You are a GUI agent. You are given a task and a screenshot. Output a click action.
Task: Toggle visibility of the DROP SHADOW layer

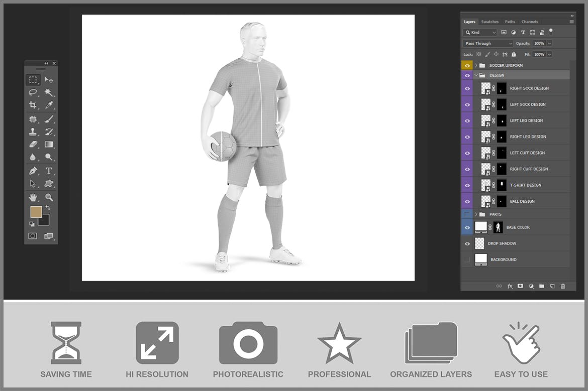(467, 243)
